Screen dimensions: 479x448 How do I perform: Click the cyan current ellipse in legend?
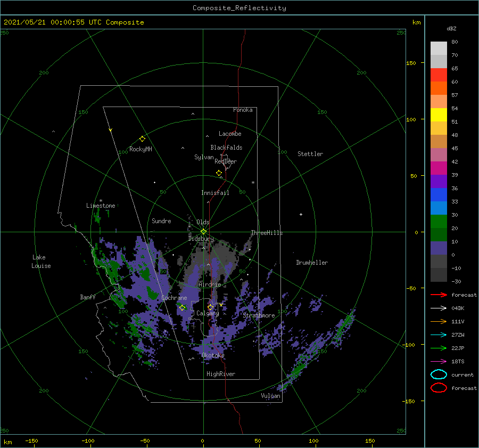click(x=439, y=374)
